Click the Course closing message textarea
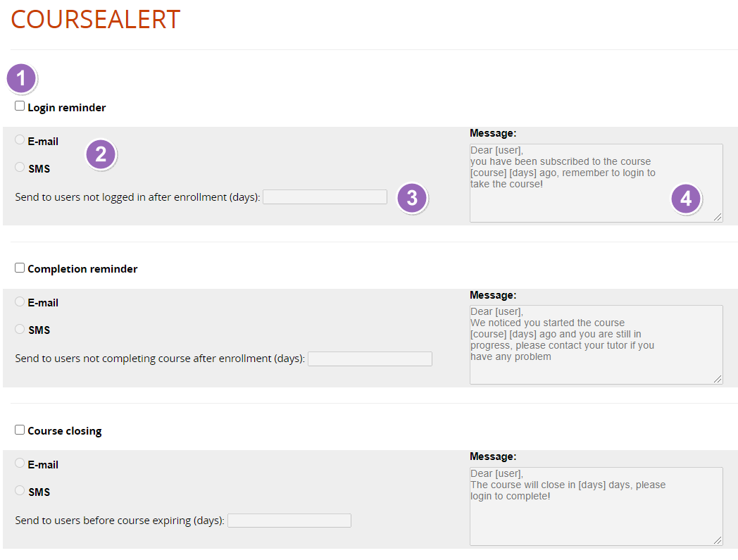 click(596, 506)
